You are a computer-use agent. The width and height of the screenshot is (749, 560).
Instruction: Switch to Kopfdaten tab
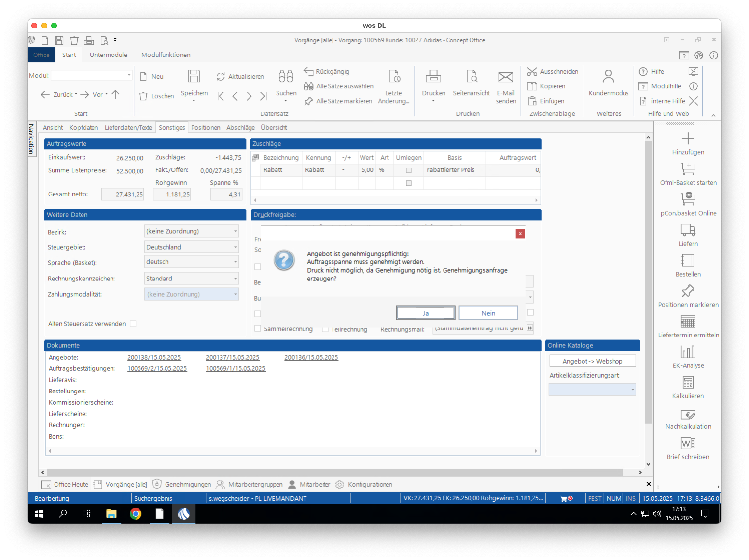[x=83, y=128]
